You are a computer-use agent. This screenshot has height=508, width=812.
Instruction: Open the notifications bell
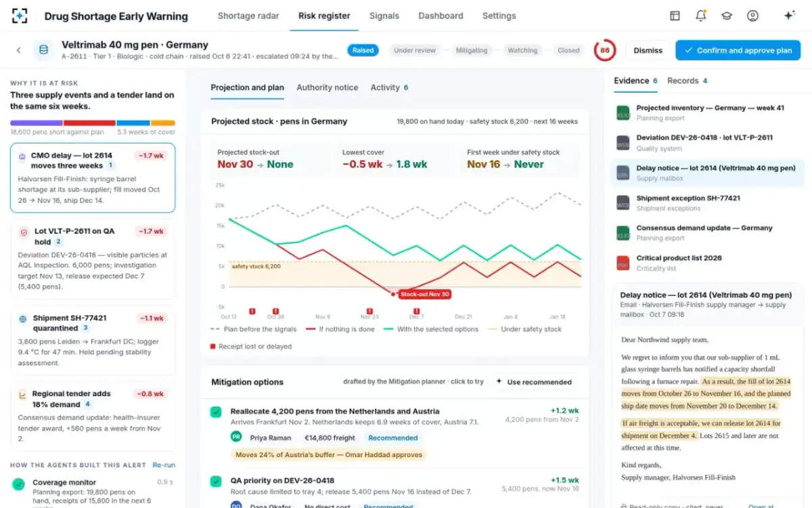(x=701, y=16)
